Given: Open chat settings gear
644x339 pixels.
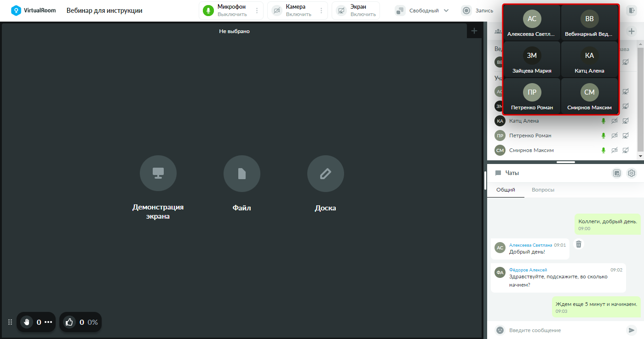Looking at the screenshot, I should [632, 173].
